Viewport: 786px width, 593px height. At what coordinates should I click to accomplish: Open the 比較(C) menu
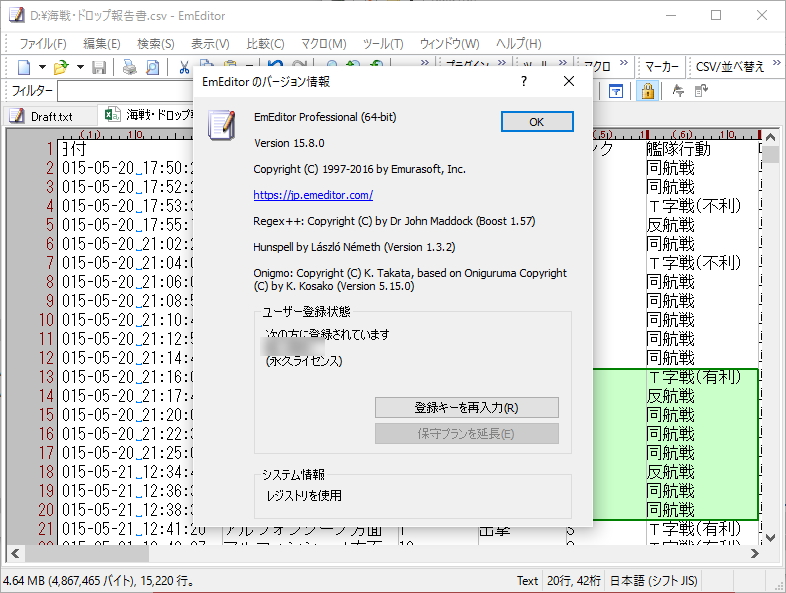[x=266, y=44]
